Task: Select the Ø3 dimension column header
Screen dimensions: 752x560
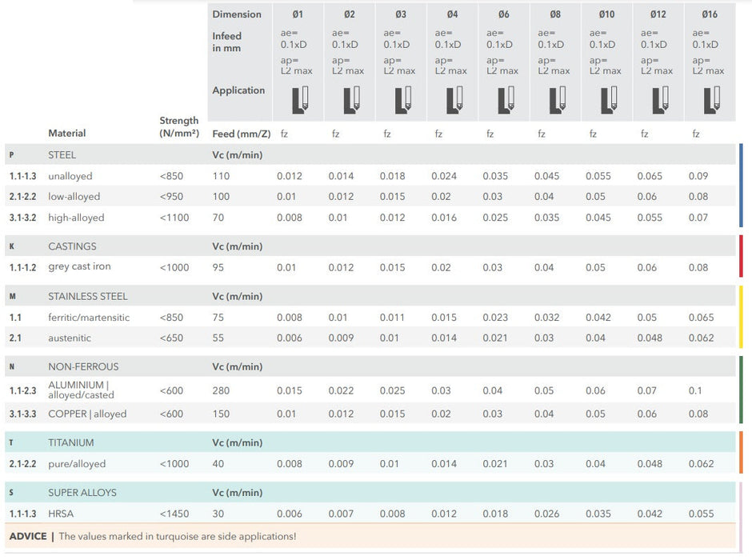Action: 401,14
